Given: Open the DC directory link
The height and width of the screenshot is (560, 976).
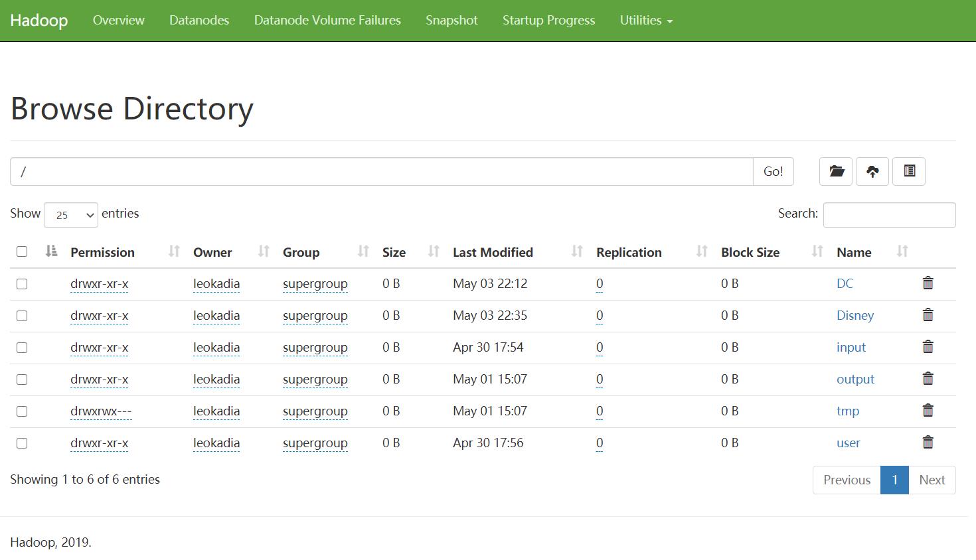Looking at the screenshot, I should click(845, 283).
